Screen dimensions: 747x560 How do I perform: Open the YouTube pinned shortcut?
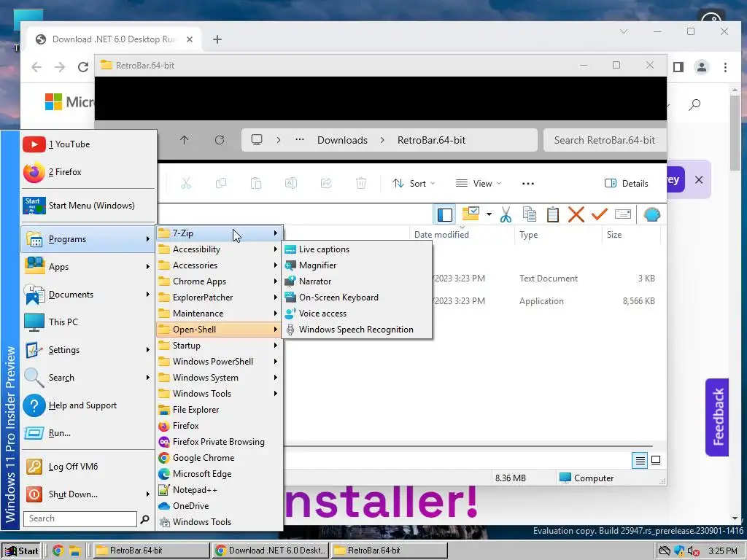pyautogui.click(x=88, y=144)
